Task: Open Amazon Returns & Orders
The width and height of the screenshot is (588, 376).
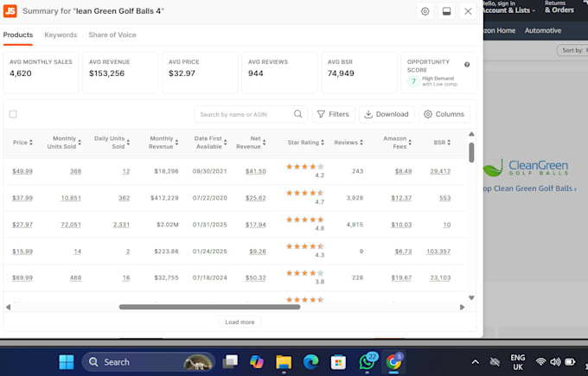Action: [x=559, y=7]
